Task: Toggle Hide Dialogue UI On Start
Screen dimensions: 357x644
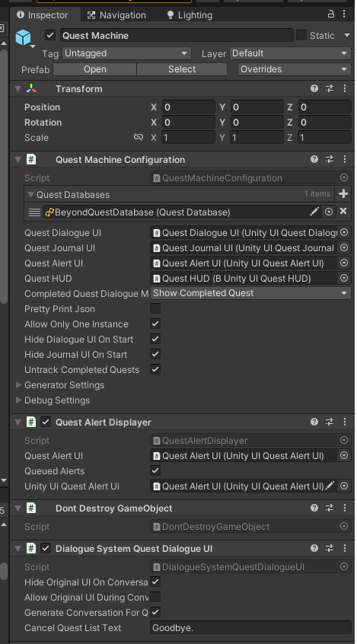Action: pos(155,339)
